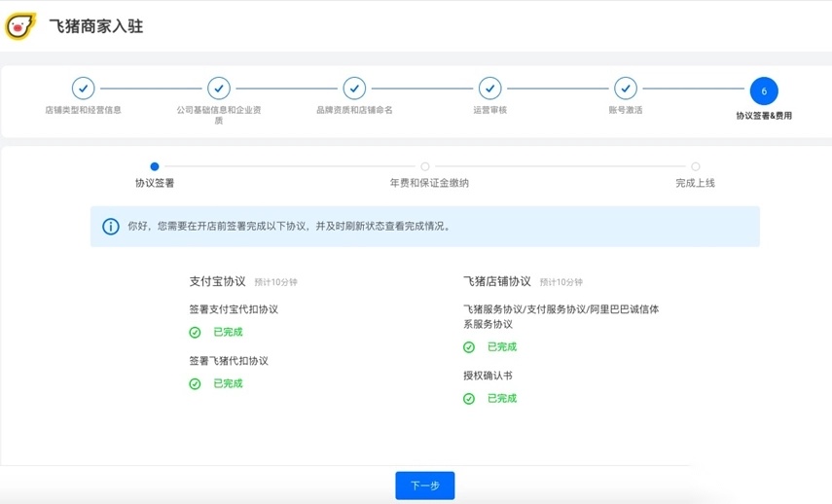Click the info icon in notice banner
The height and width of the screenshot is (504, 832).
point(110,227)
